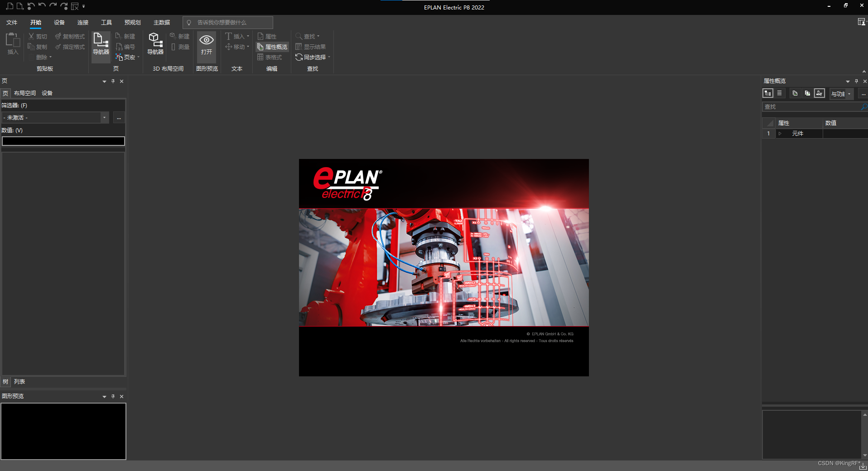
Task: Click the 表格式 table format icon
Action: tap(270, 57)
